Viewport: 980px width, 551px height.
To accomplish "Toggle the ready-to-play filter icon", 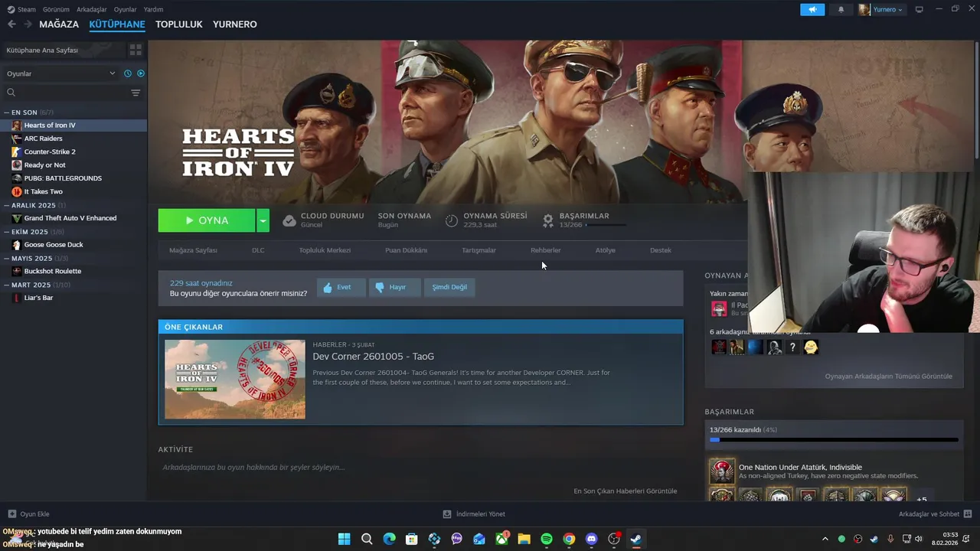I will 141,73.
